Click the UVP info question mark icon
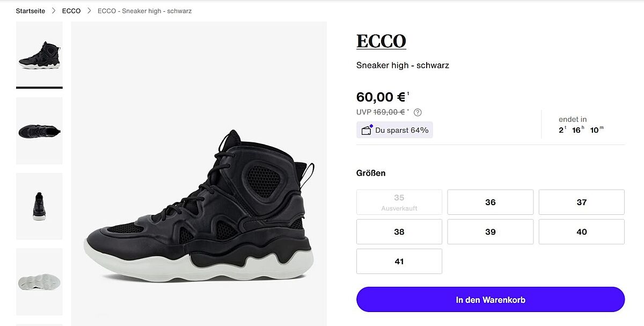Screen dimensions: 644x326 click(x=418, y=112)
